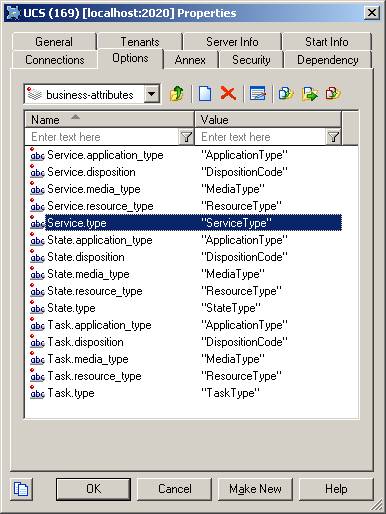Click the filter funnel icon in the Value column

tap(333, 137)
